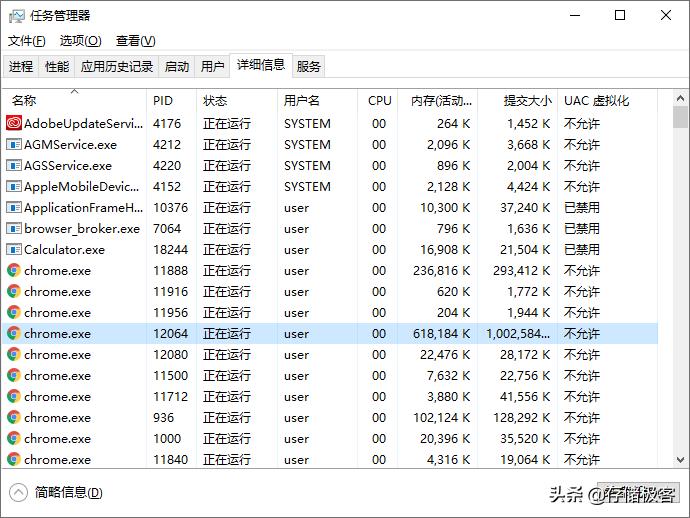Click the scrollbar down arrow
The height and width of the screenshot is (518, 690).
click(680, 460)
